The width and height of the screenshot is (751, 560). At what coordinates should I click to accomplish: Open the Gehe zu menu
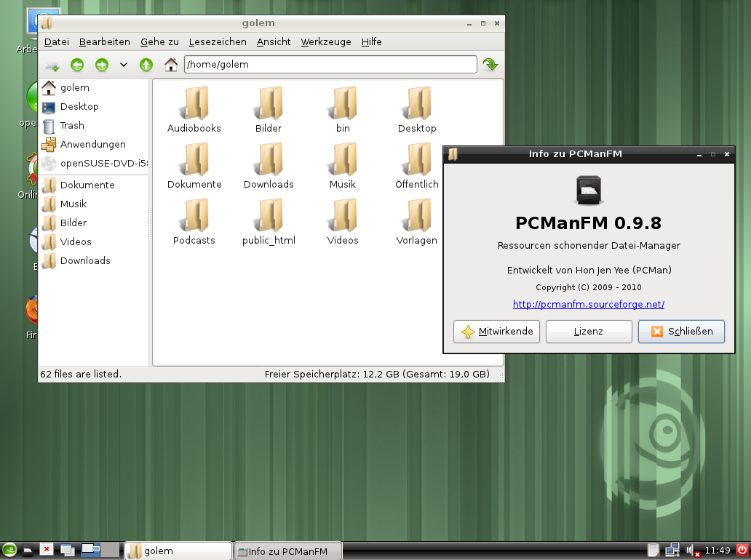coord(159,41)
